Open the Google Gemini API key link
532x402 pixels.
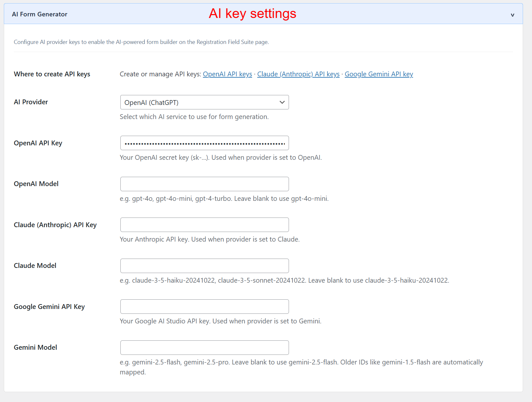pyautogui.click(x=379, y=74)
